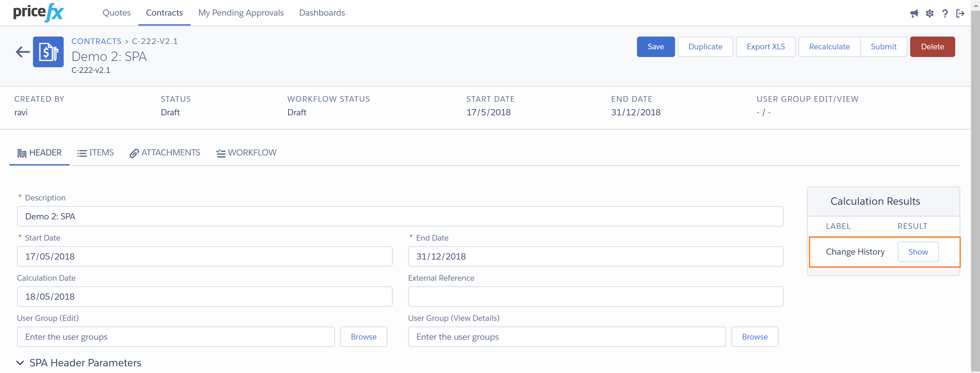Image resolution: width=980 pixels, height=373 pixels.
Task: Click the help question mark icon
Action: [945, 14]
